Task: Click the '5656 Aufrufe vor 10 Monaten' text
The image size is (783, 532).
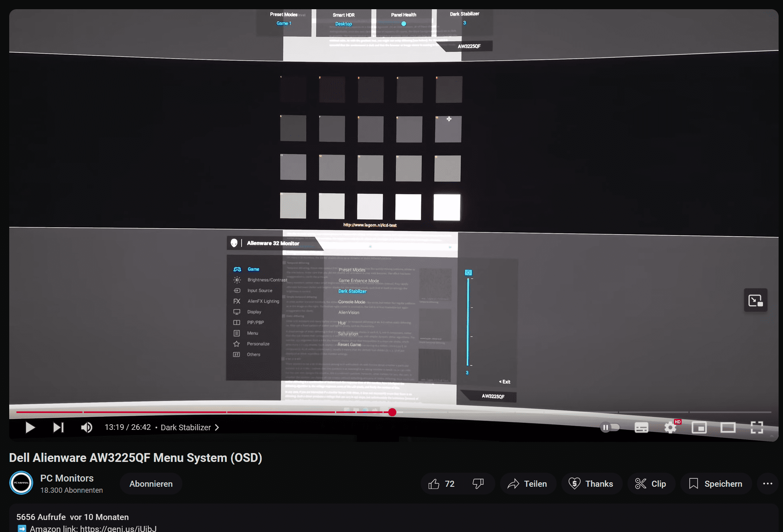Action: tap(73, 517)
